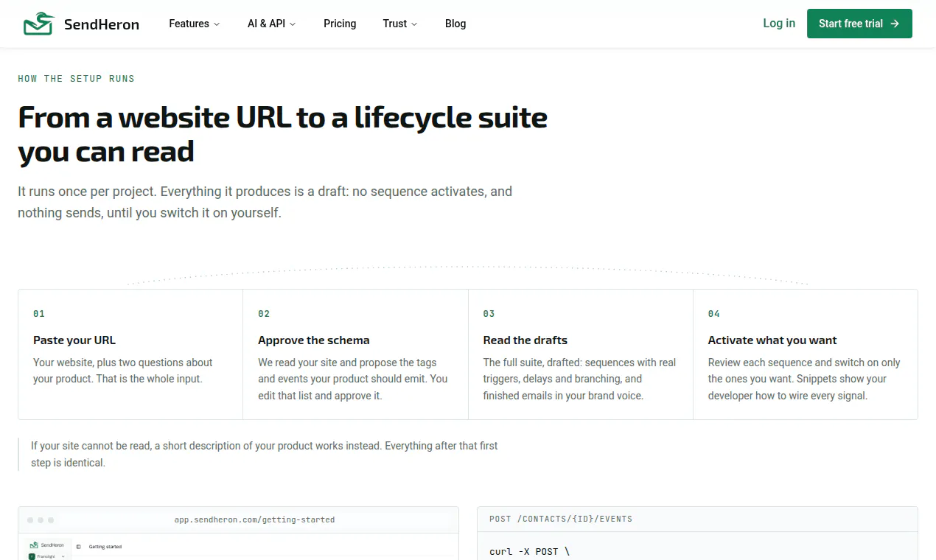
Task: Open the Framelight project switcher dropdown
Action: [46, 556]
